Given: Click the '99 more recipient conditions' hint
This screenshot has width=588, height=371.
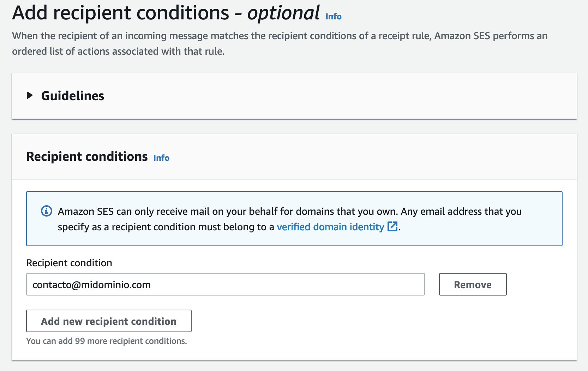Looking at the screenshot, I should 106,341.
